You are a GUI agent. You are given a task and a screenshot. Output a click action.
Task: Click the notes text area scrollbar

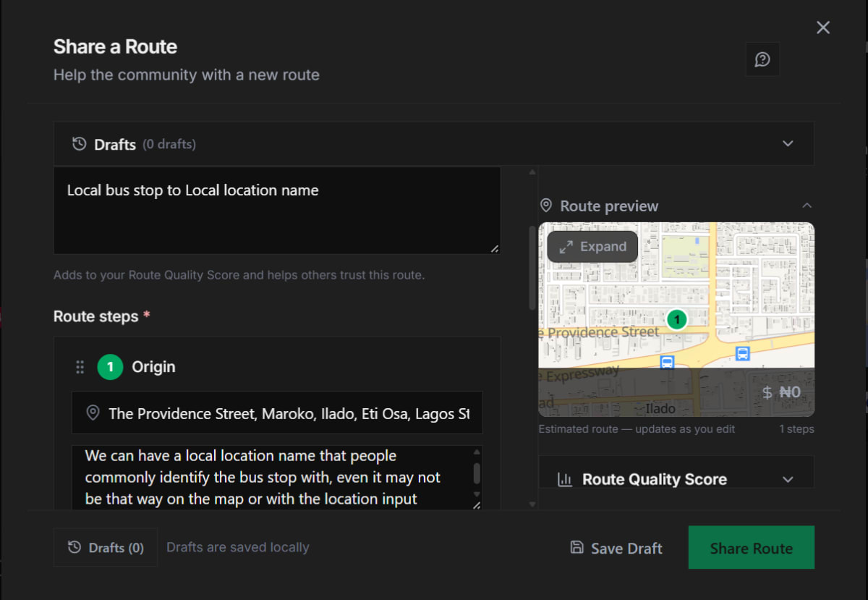click(x=477, y=474)
